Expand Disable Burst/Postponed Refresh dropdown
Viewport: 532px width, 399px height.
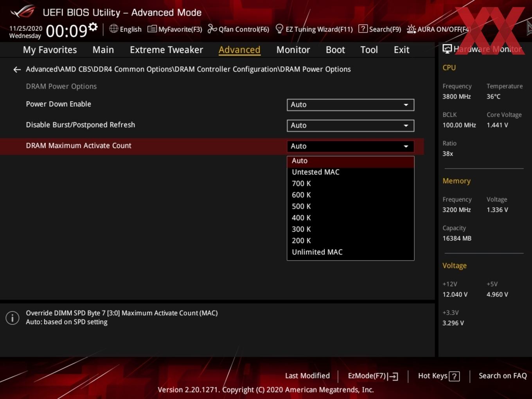(350, 126)
